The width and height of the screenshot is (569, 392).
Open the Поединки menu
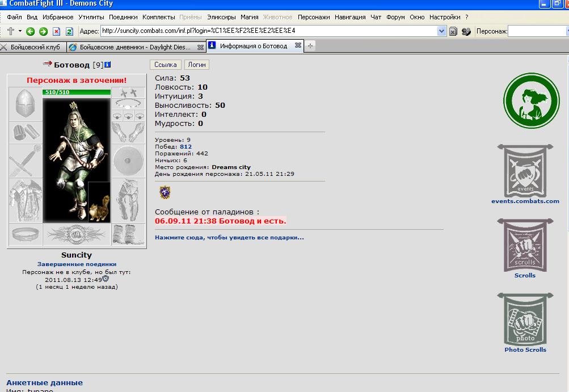pyautogui.click(x=123, y=17)
